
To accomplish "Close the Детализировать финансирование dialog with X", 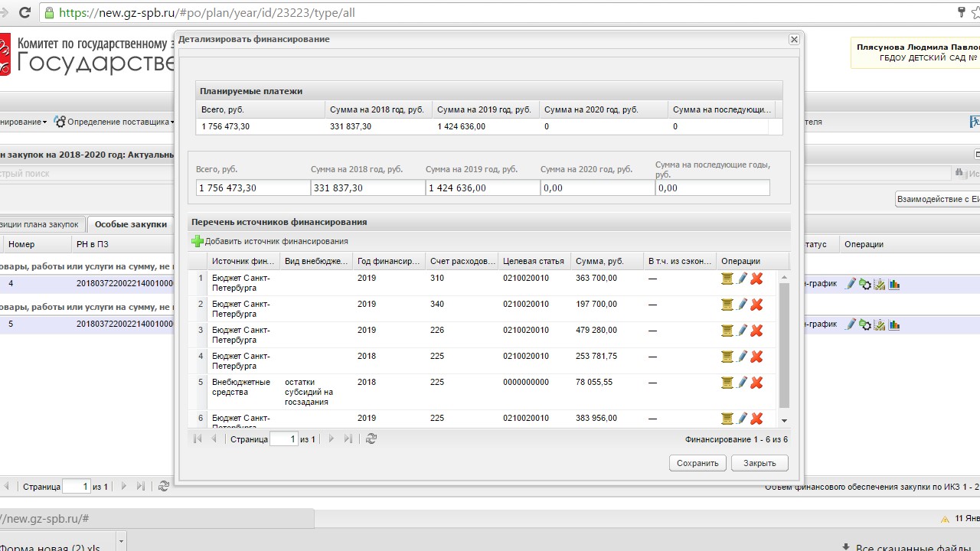I will tap(794, 39).
